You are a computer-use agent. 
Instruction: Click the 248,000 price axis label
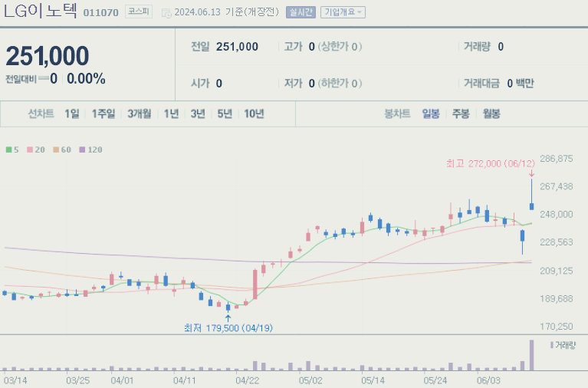[557, 214]
